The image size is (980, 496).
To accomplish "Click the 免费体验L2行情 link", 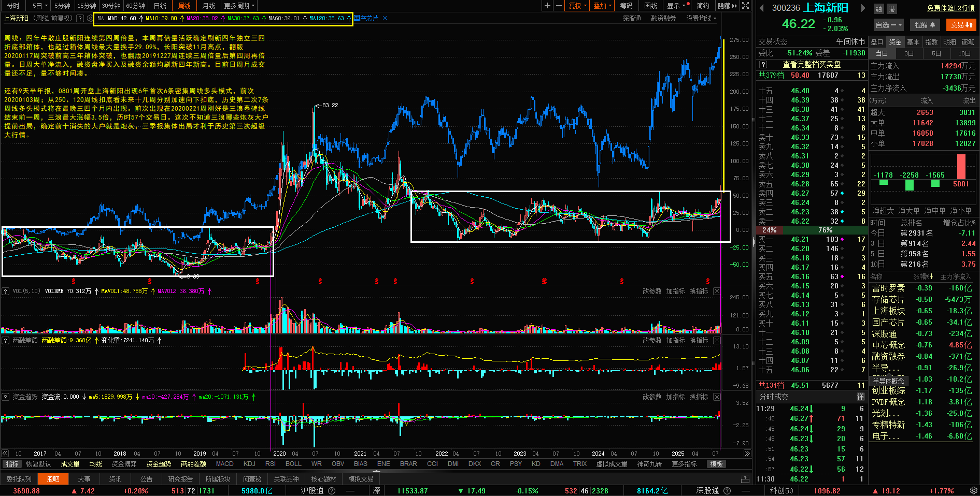I will 951,8.
